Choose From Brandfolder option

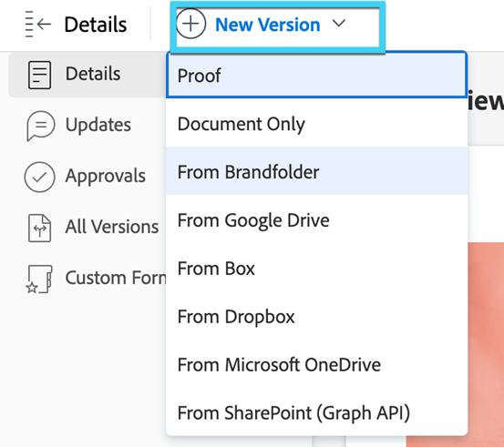coord(316,171)
